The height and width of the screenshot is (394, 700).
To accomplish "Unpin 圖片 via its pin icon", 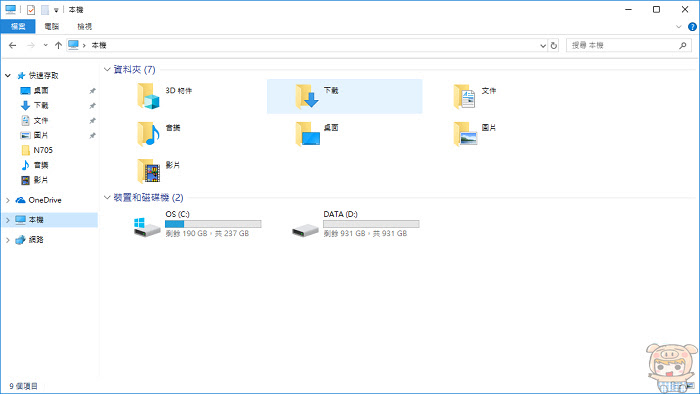I will pyautogui.click(x=92, y=136).
